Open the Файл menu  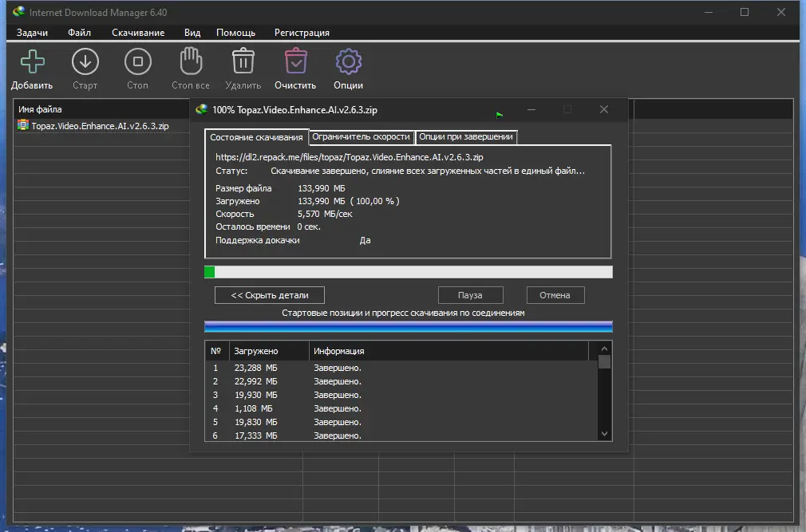pos(79,33)
